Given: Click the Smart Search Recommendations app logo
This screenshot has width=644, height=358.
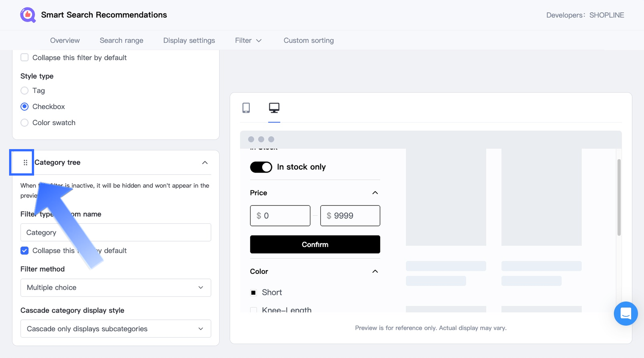Looking at the screenshot, I should 28,15.
